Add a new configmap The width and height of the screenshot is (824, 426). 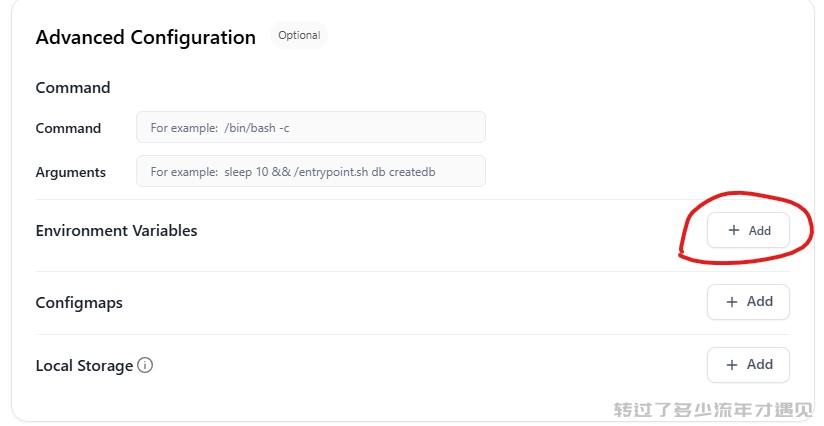pos(748,302)
